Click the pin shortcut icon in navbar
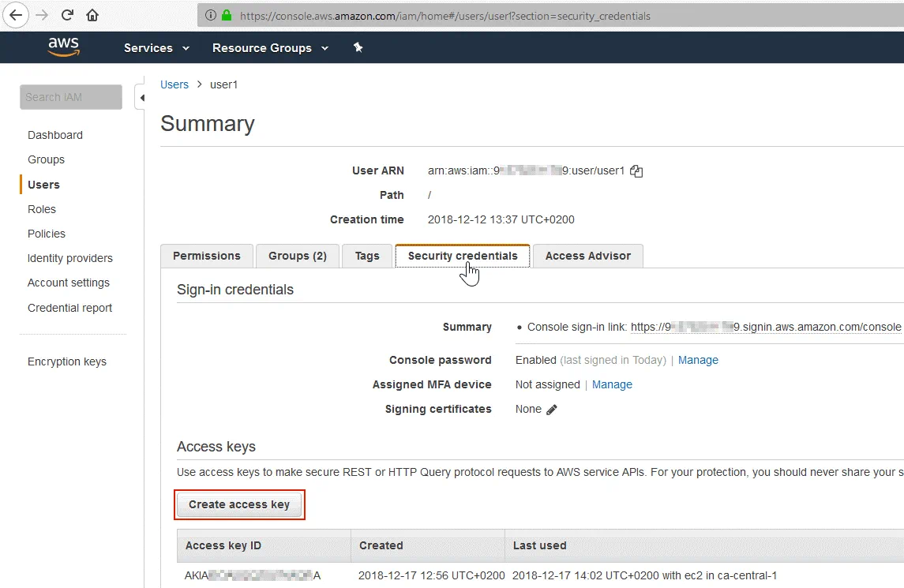 (x=358, y=47)
